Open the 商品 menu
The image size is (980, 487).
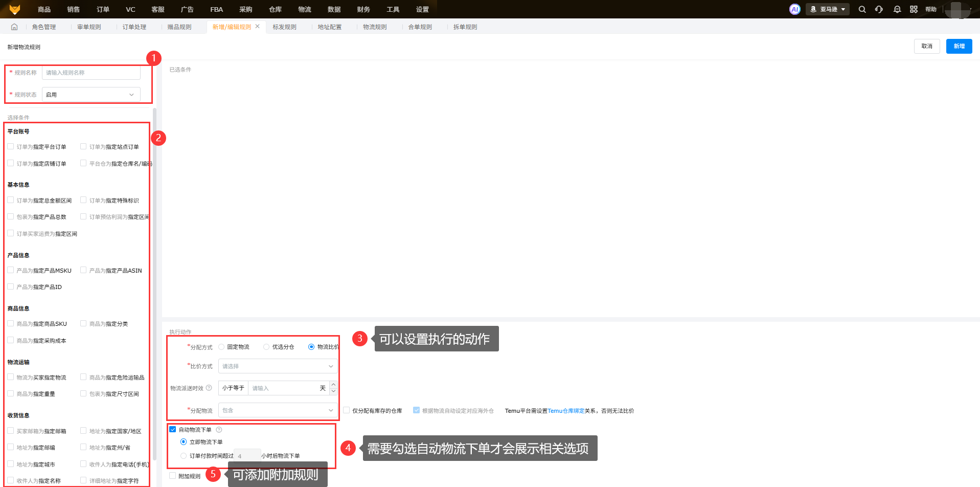[44, 9]
